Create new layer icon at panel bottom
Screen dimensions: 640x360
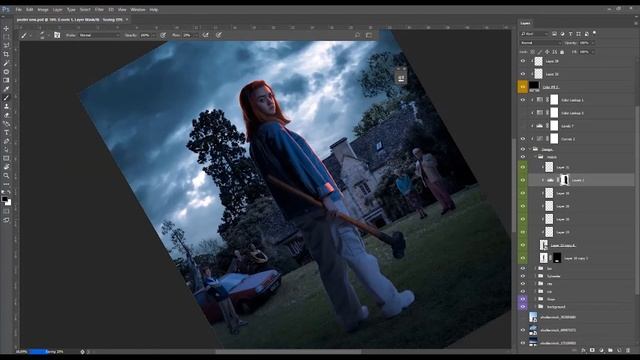pyautogui.click(x=619, y=350)
